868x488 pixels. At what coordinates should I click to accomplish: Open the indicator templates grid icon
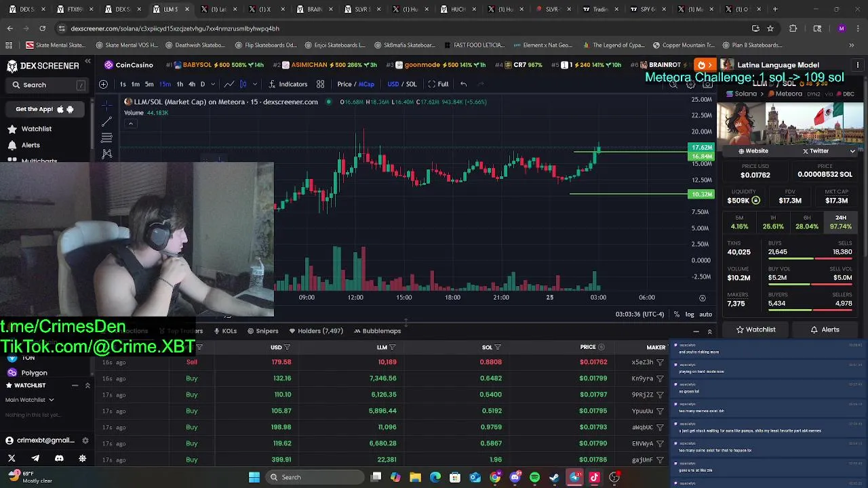[320, 84]
